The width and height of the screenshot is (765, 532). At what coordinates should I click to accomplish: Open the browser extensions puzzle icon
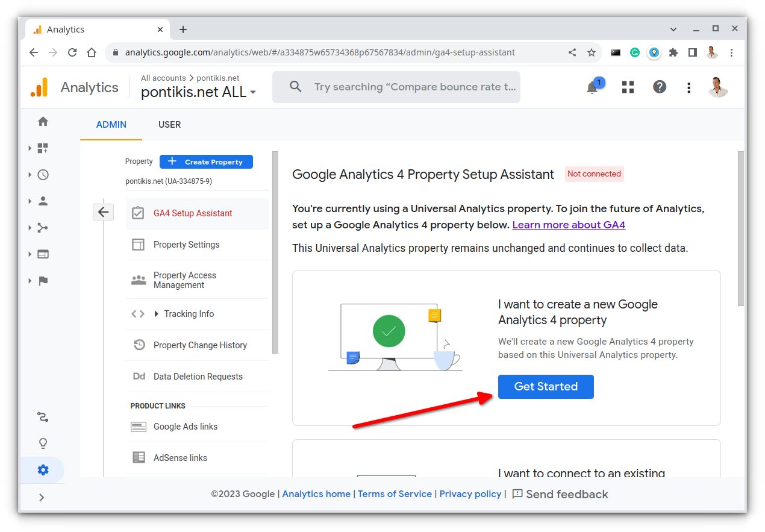pyautogui.click(x=673, y=52)
